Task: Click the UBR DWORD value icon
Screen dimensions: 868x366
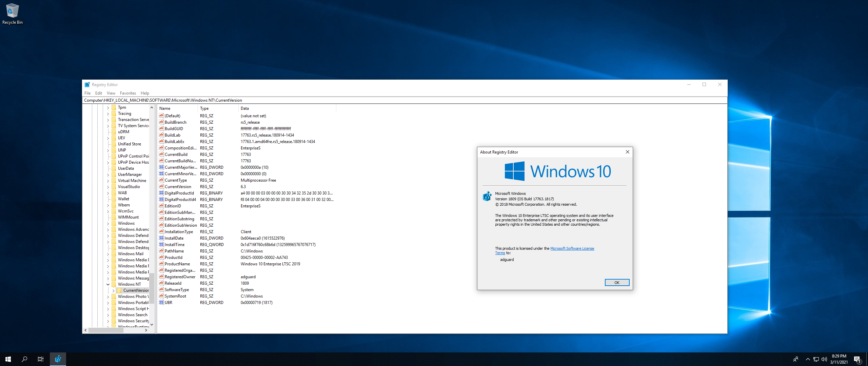Action: (x=161, y=302)
